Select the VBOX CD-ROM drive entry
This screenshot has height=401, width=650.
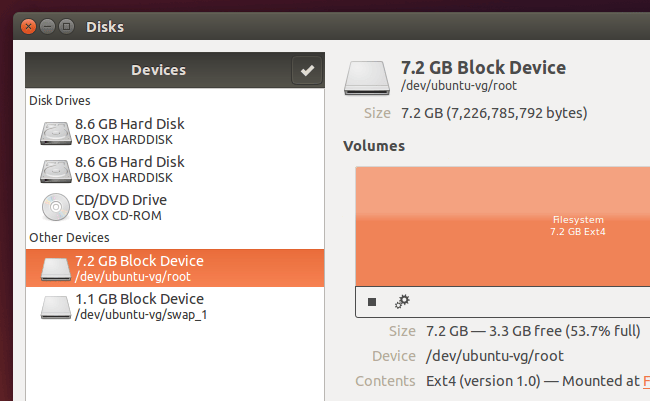118,215
